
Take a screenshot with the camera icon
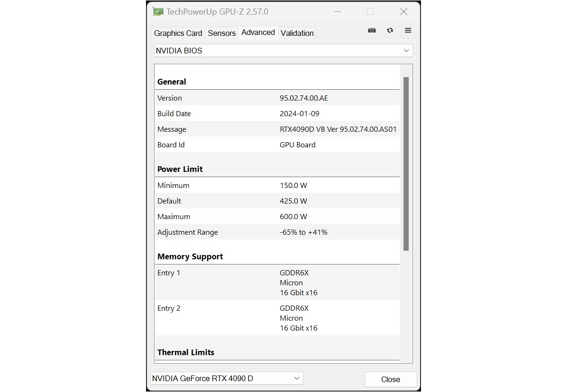(372, 30)
